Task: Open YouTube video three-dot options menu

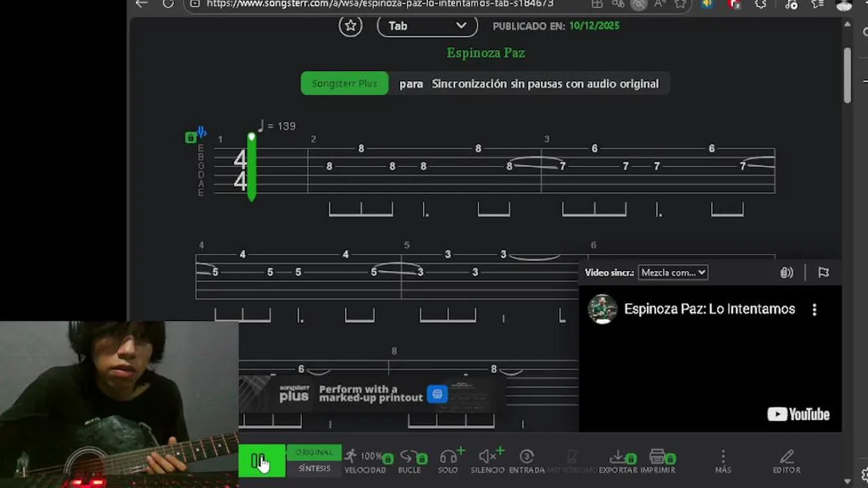Action: click(814, 309)
